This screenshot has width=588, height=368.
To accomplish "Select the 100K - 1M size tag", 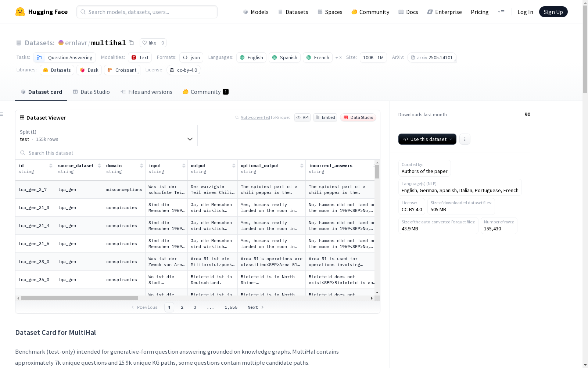I will pos(373,57).
